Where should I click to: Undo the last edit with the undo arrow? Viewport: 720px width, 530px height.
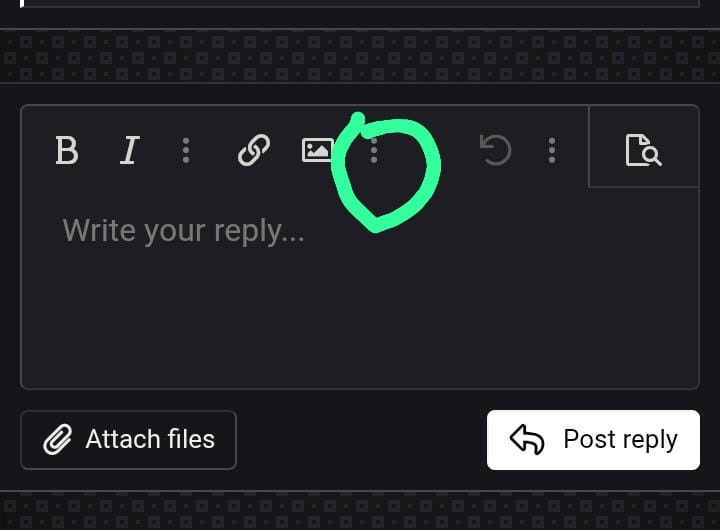click(495, 150)
